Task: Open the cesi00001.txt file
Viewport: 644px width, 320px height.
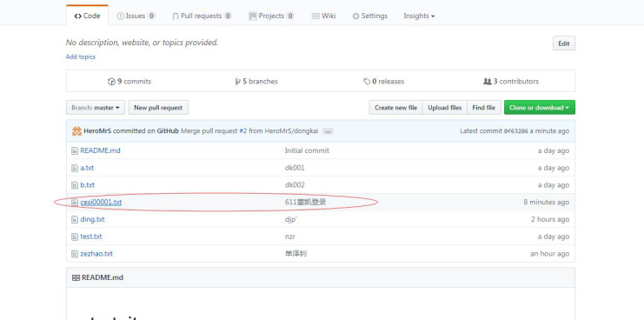Action: click(101, 203)
